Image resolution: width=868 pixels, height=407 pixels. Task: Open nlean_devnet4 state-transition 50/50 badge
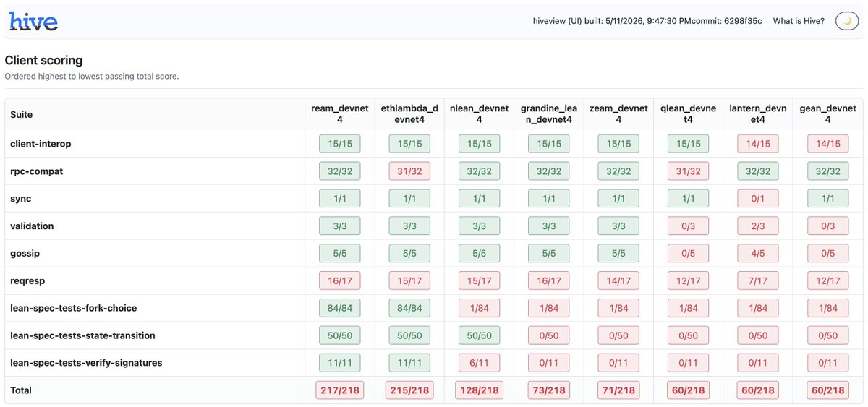click(x=479, y=336)
